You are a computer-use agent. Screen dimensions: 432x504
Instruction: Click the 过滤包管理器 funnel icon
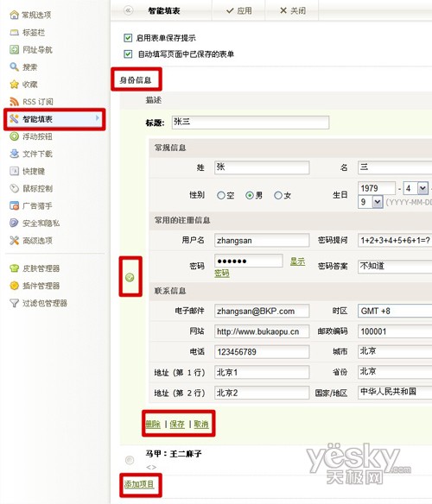coord(14,303)
